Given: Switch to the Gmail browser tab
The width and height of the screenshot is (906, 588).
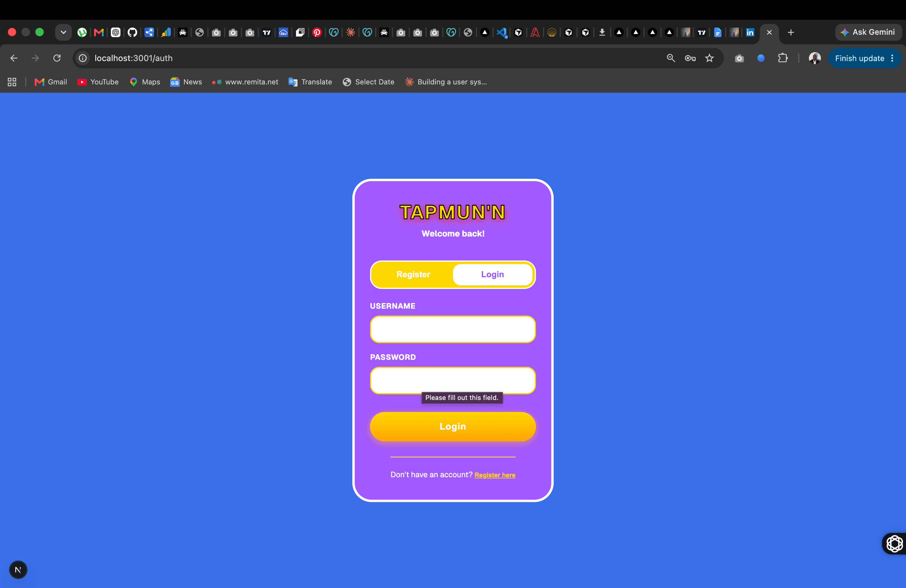Looking at the screenshot, I should [99, 32].
